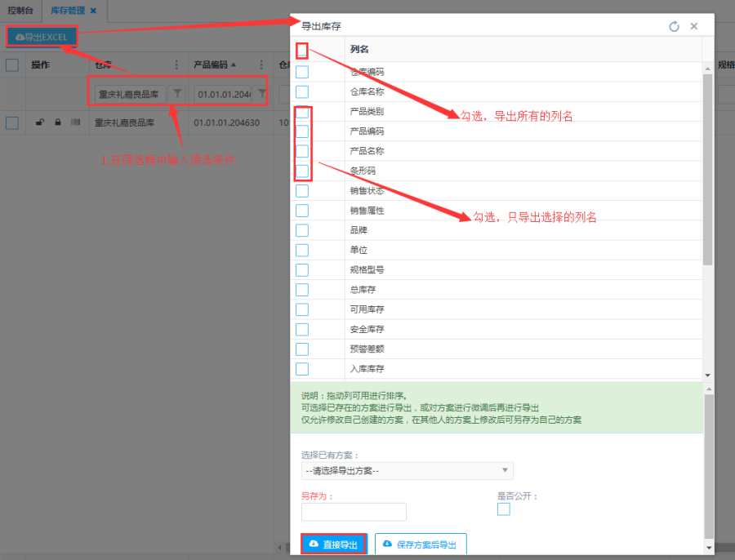The width and height of the screenshot is (735, 560).
Task: Check the select-all checkbox beside 列名 header
Action: click(x=302, y=51)
